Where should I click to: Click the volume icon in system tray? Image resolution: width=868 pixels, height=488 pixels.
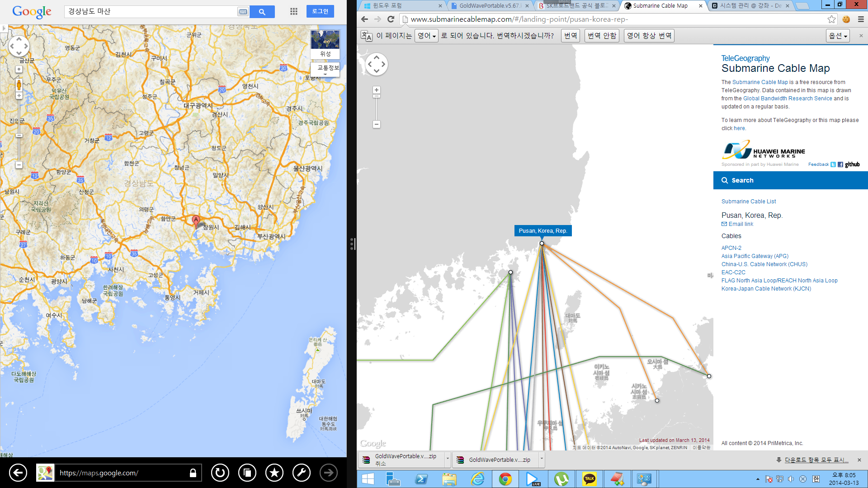click(791, 479)
